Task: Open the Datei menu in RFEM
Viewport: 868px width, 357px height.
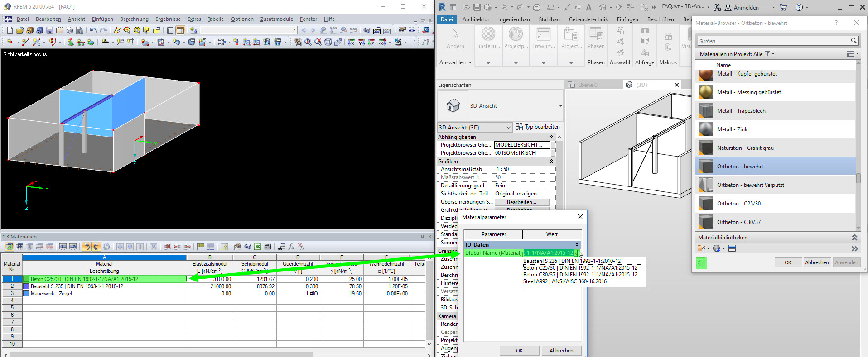Action: point(23,19)
